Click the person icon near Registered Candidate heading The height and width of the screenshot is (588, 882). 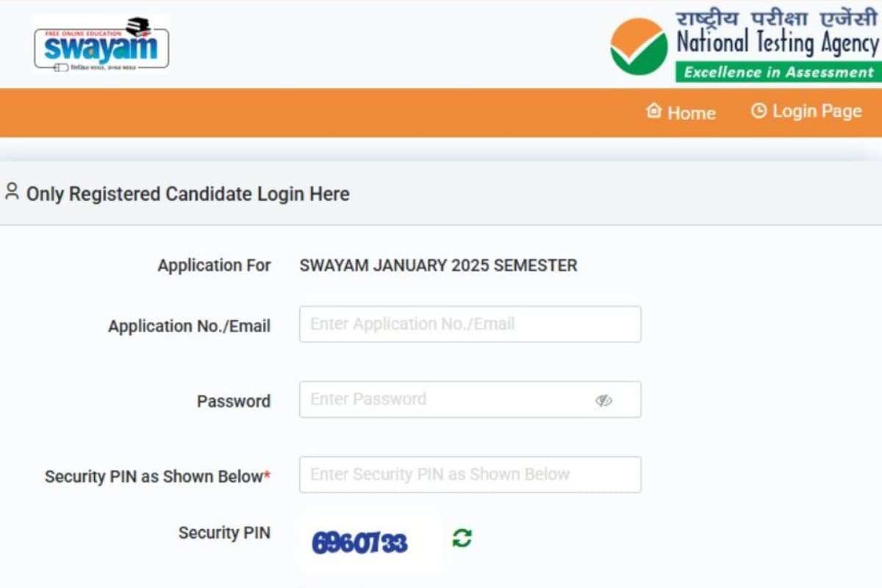[11, 191]
